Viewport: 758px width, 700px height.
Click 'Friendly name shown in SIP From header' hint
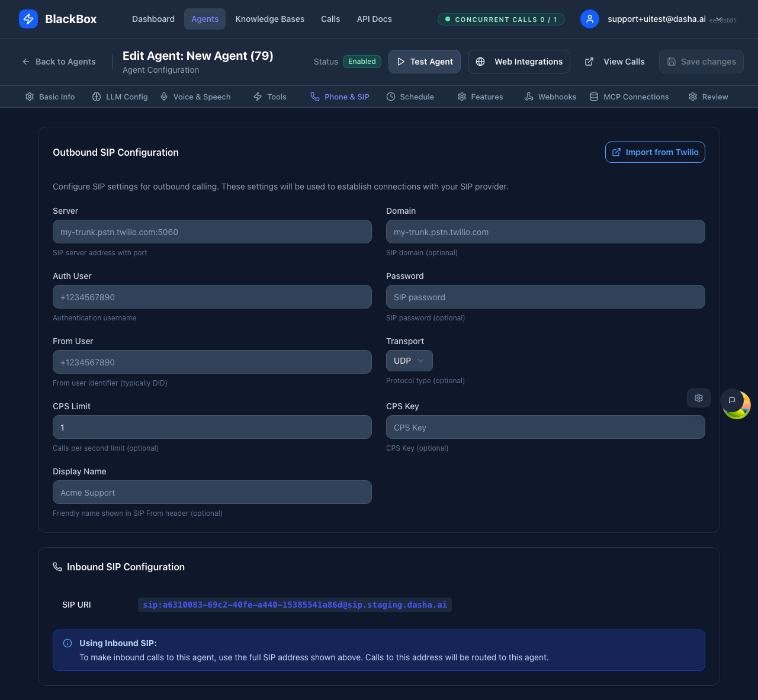(x=137, y=513)
